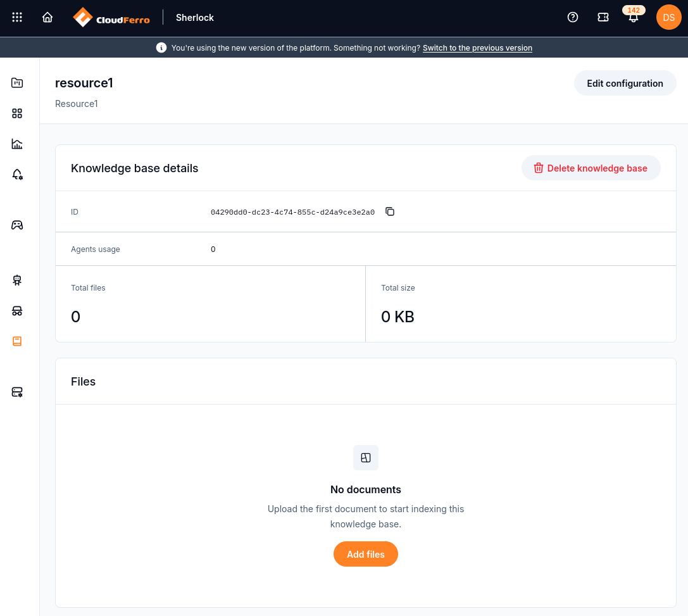Open the help question mark icon
The width and height of the screenshot is (688, 616).
[573, 18]
